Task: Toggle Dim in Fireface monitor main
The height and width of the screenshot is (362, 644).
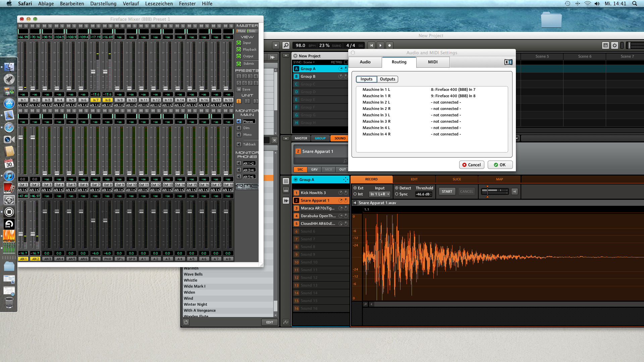Action: 239,128
